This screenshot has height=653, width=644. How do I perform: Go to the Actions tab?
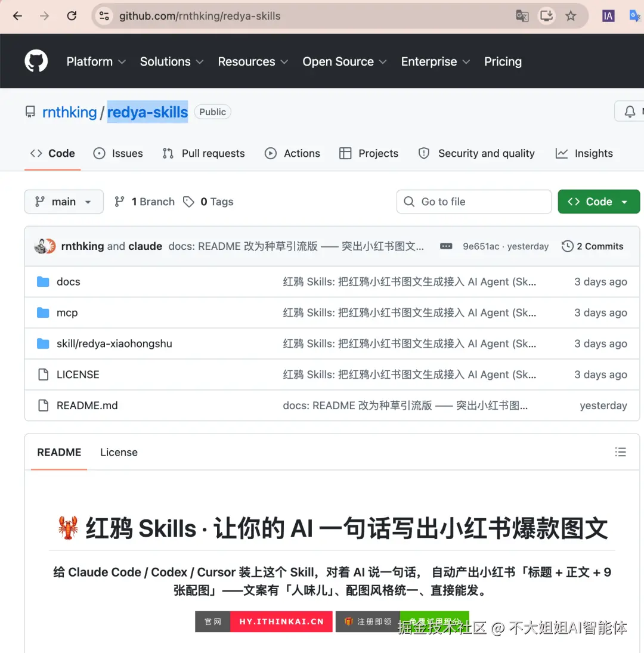292,153
